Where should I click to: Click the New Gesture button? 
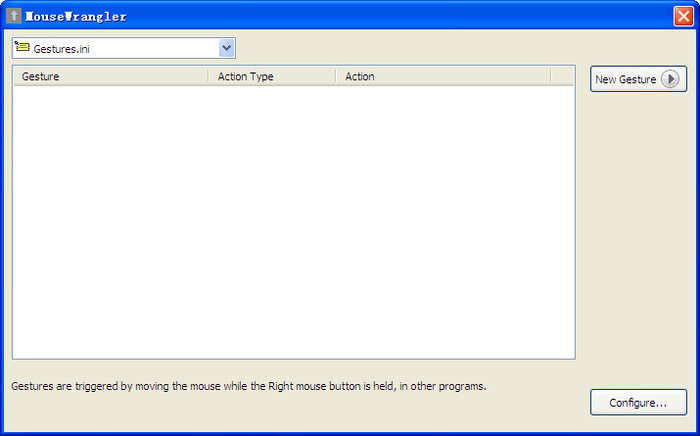638,79
